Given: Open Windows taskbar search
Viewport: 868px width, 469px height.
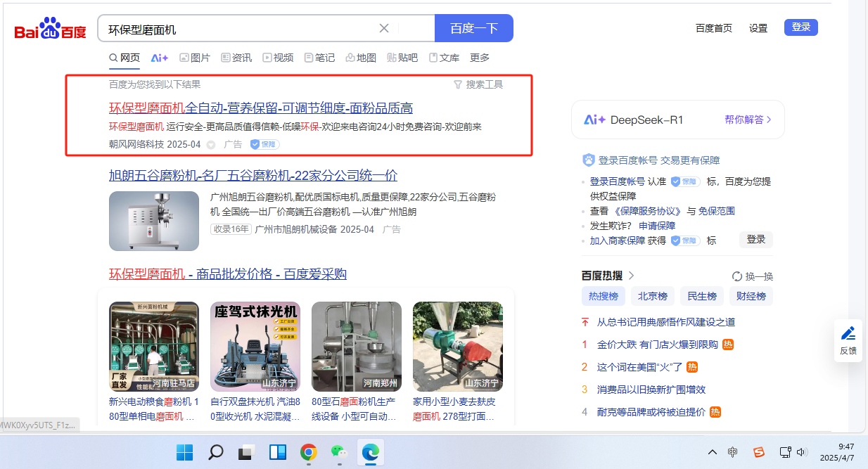Looking at the screenshot, I should (x=216, y=451).
